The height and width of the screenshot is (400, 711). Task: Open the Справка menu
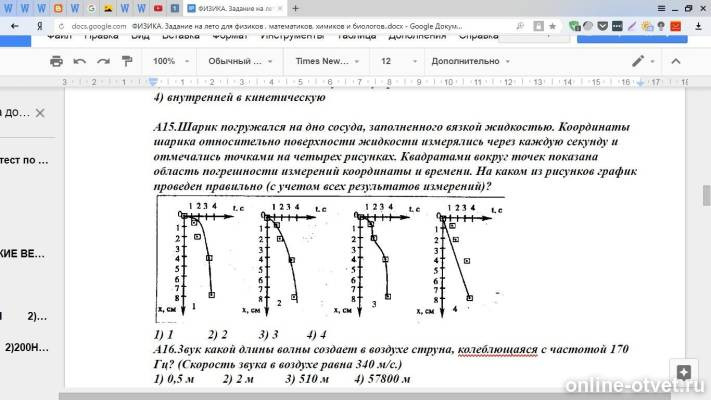click(x=478, y=36)
